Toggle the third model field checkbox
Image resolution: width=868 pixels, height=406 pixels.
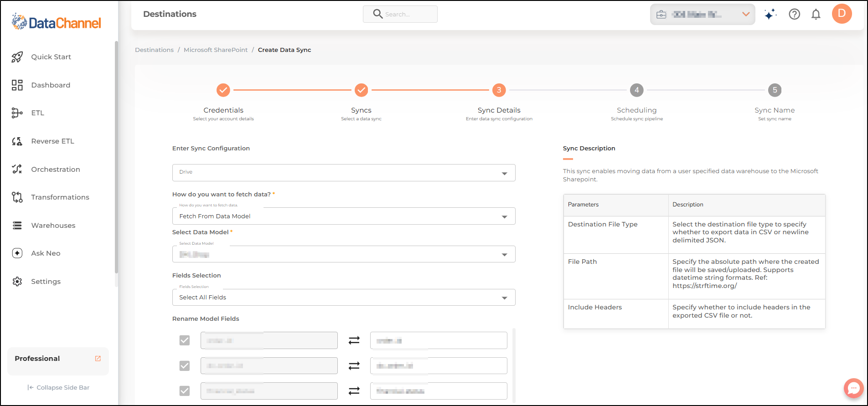pos(185,391)
